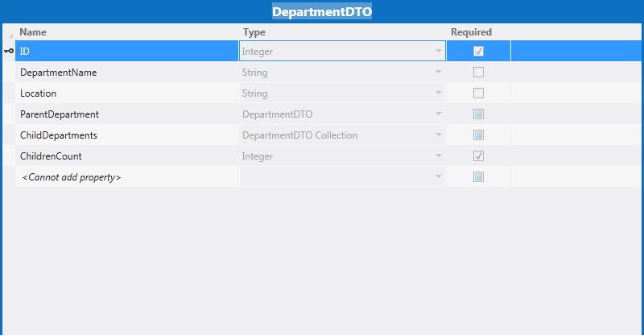Click the grid select-all corner triangle
This screenshot has width=644, height=336.
click(x=10, y=35)
